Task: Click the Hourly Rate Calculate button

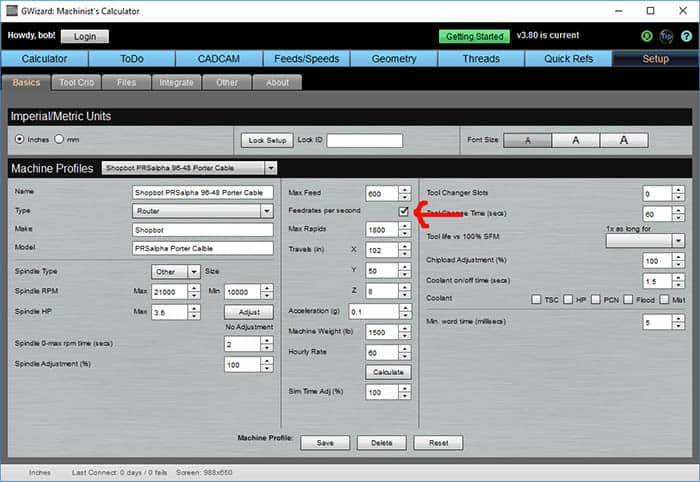Action: [388, 372]
